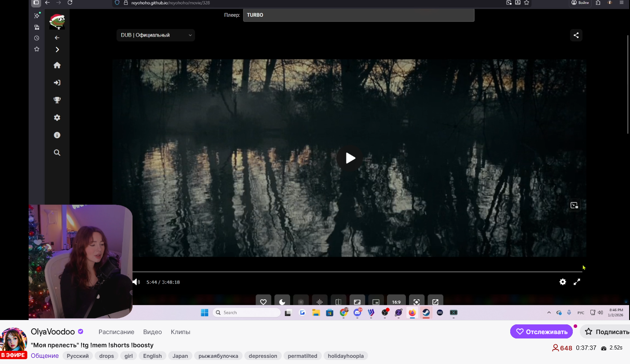Play the video with the center play button
This screenshot has width=630, height=364.
350,158
